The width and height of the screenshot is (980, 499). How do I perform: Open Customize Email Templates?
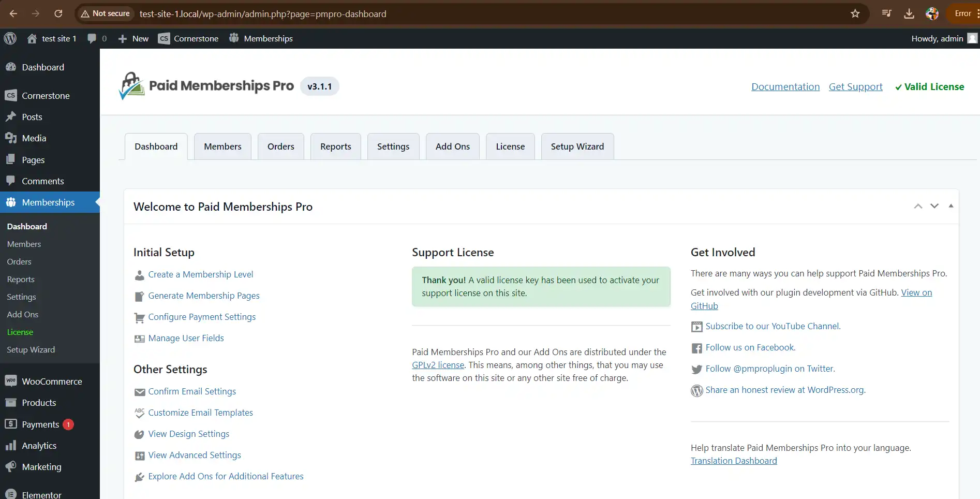[201, 413]
